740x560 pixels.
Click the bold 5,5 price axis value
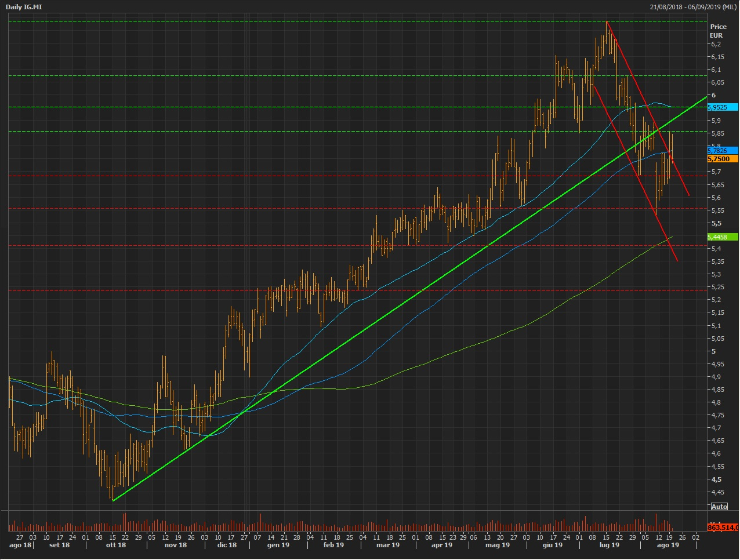[716, 223]
